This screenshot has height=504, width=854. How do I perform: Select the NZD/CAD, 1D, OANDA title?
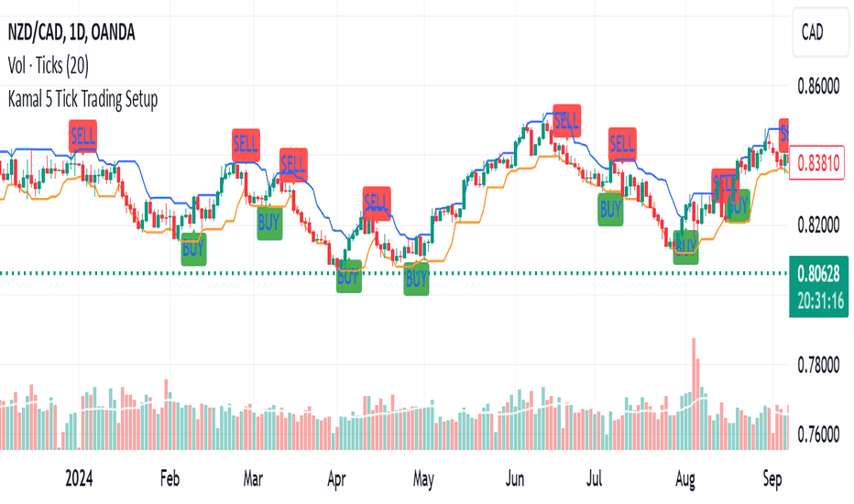[71, 33]
